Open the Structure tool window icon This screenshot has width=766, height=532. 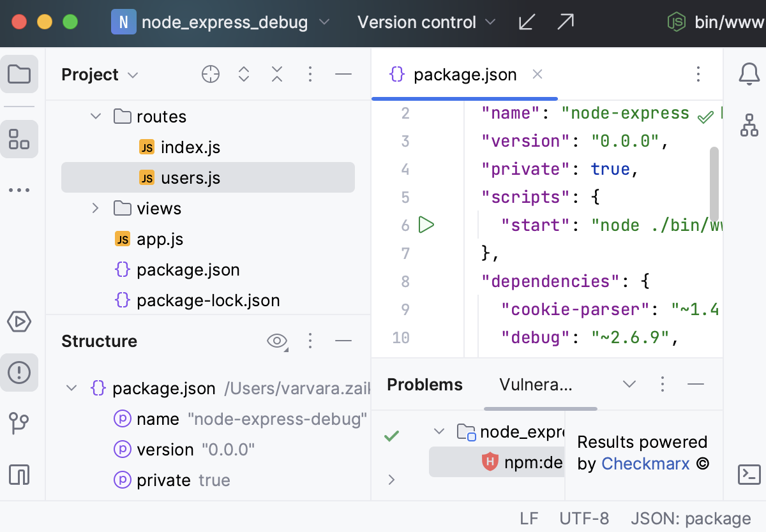pos(19,138)
